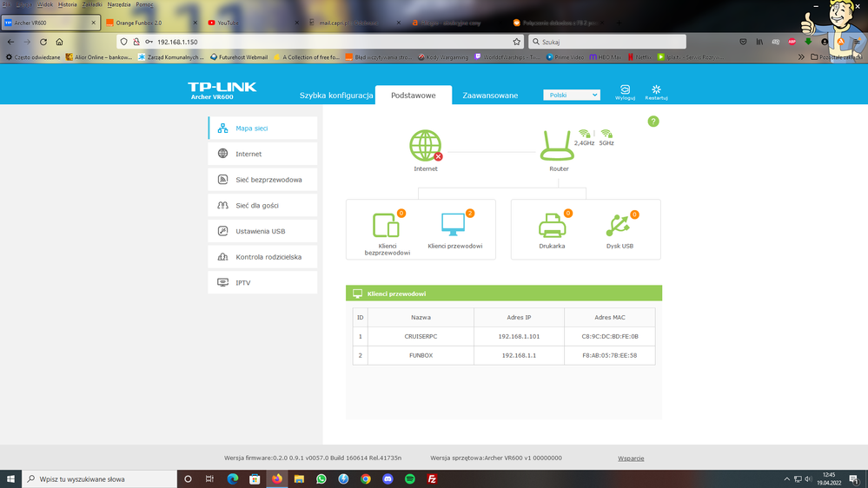
Task: Click the Wyloguj logout icon
Action: 625,90
